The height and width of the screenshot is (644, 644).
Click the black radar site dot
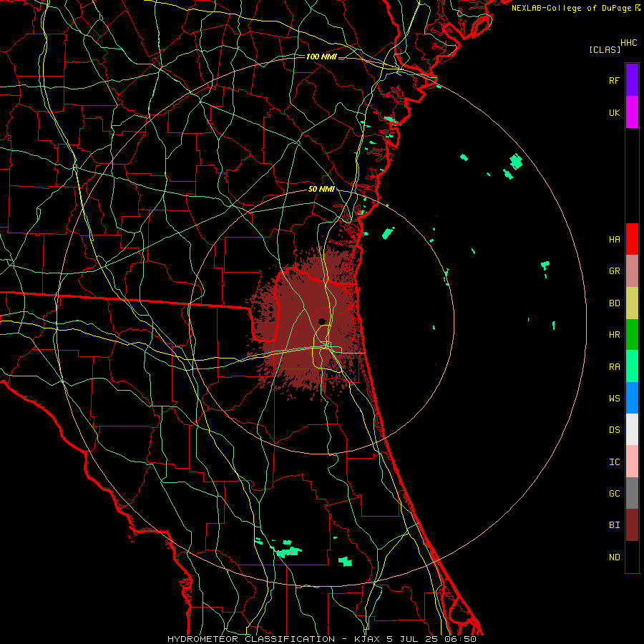(x=322, y=321)
